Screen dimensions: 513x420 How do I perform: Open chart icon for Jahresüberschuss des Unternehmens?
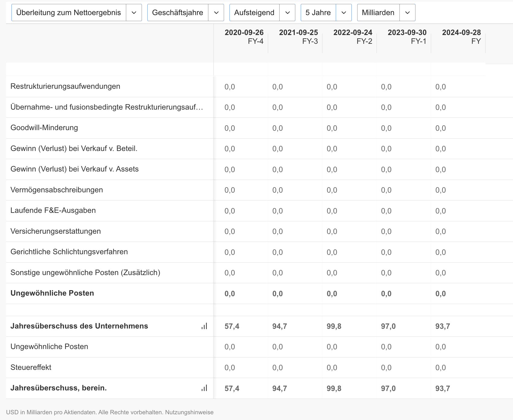click(204, 326)
